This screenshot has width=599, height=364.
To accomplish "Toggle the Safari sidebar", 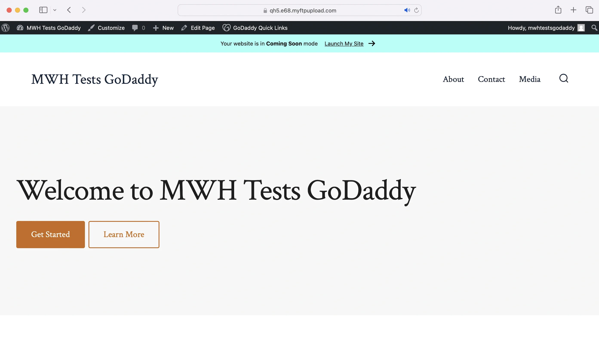I will pos(43,10).
